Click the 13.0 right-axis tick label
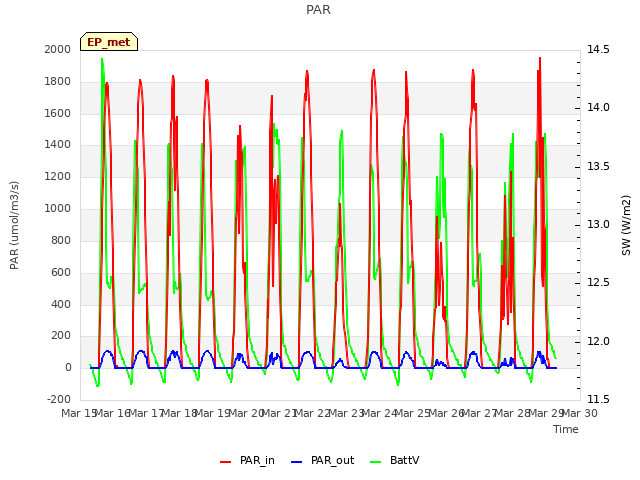640x480 pixels. (x=598, y=224)
